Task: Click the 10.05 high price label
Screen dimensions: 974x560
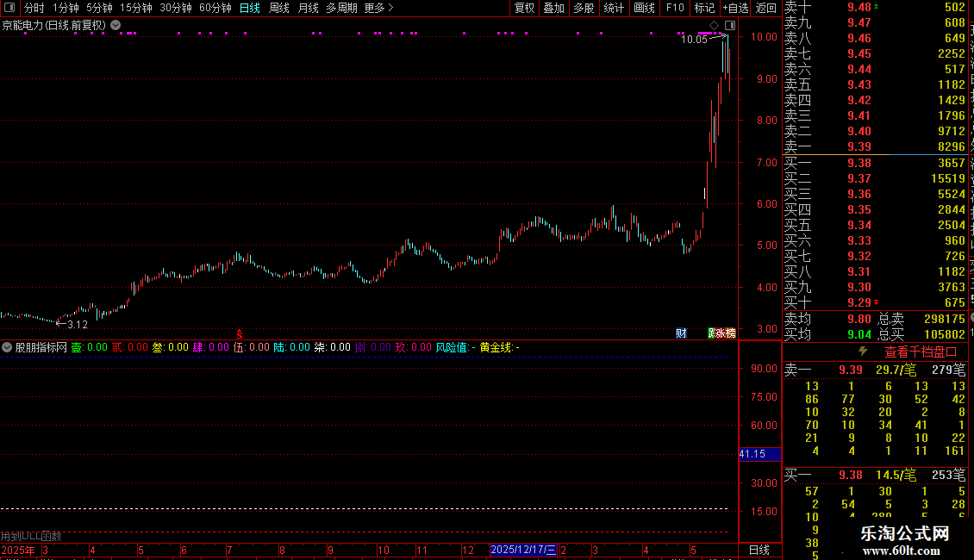Action: (694, 39)
